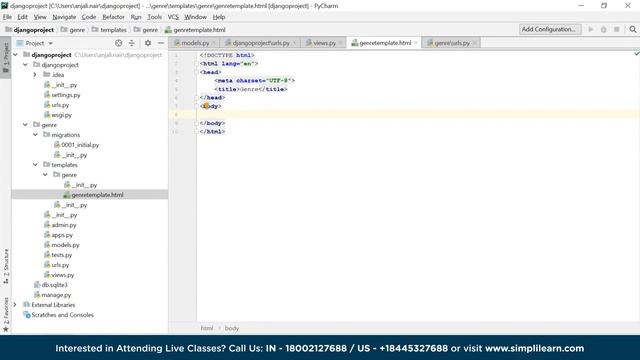Collapse the templates genre subfolder
Screen dimensions: 640x360
[45, 175]
